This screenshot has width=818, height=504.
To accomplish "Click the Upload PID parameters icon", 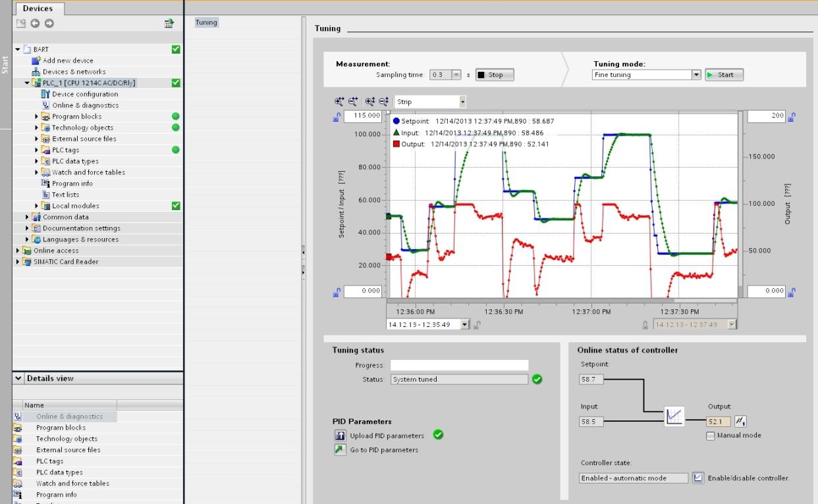I will click(340, 436).
